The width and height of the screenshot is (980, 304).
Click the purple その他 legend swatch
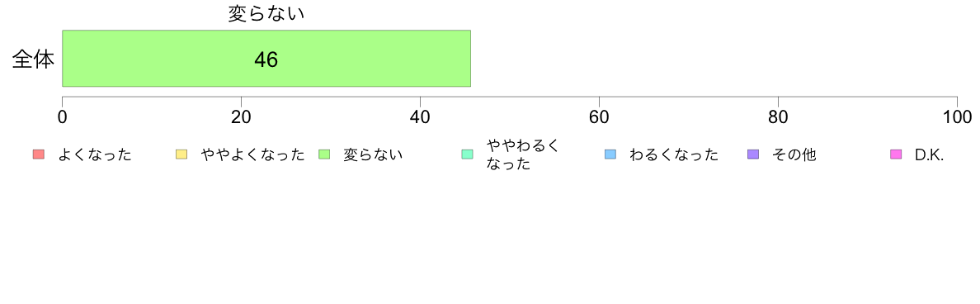[x=753, y=154]
